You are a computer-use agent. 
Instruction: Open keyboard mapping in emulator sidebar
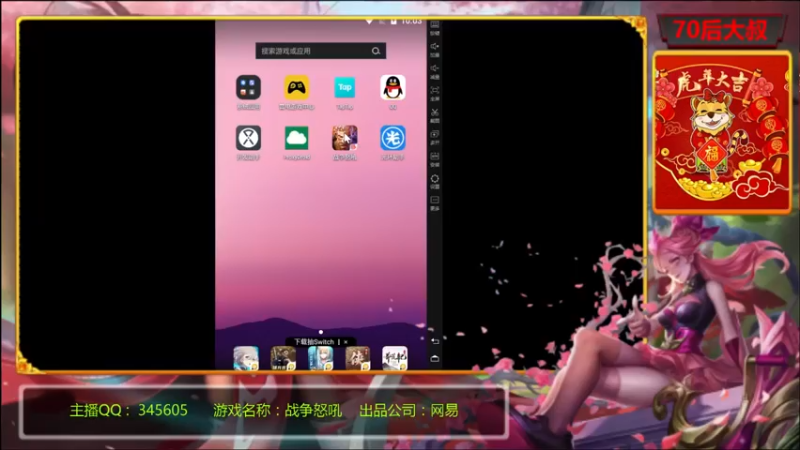pyautogui.click(x=435, y=28)
